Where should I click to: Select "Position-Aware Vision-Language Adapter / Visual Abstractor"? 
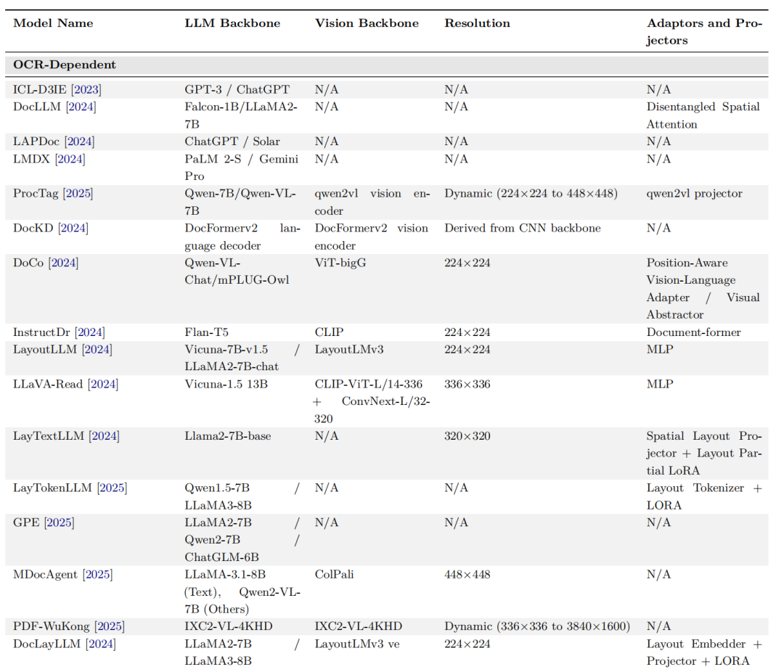pyautogui.click(x=703, y=289)
